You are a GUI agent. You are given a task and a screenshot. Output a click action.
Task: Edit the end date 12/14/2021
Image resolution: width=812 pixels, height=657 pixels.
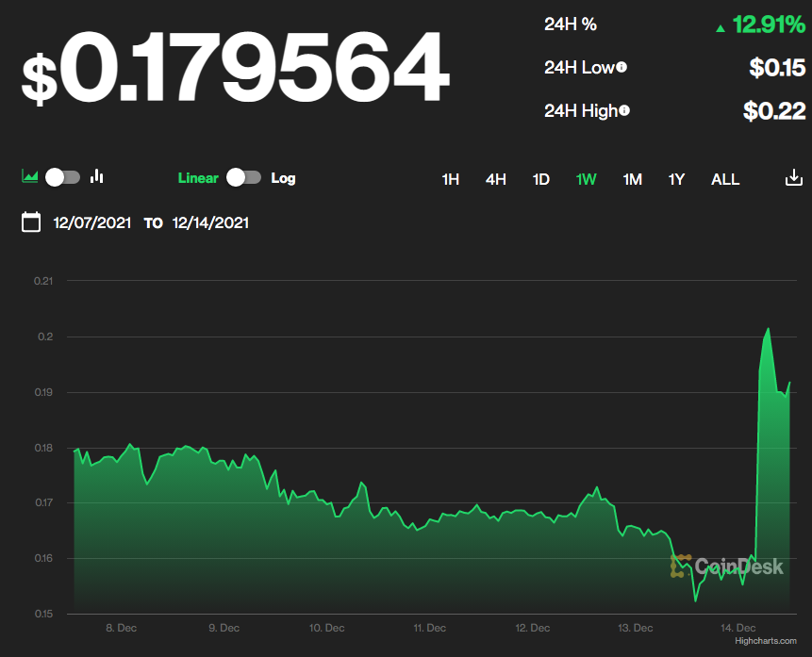pyautogui.click(x=210, y=223)
